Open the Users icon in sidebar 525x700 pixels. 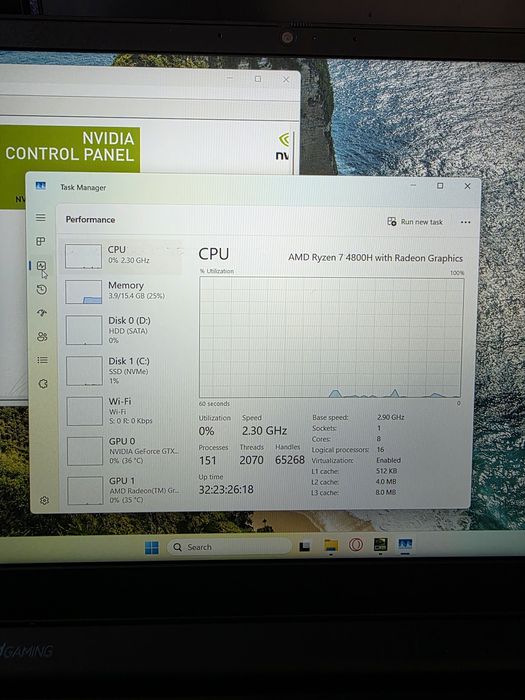[x=42, y=337]
